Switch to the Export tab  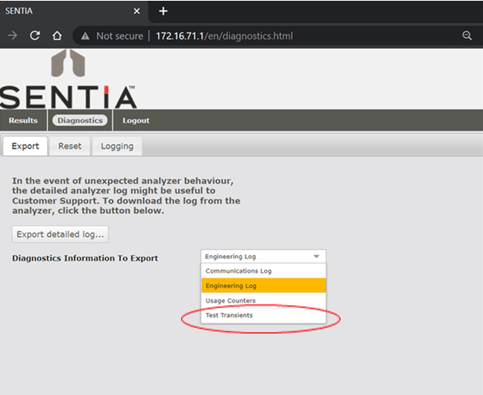[x=25, y=146]
